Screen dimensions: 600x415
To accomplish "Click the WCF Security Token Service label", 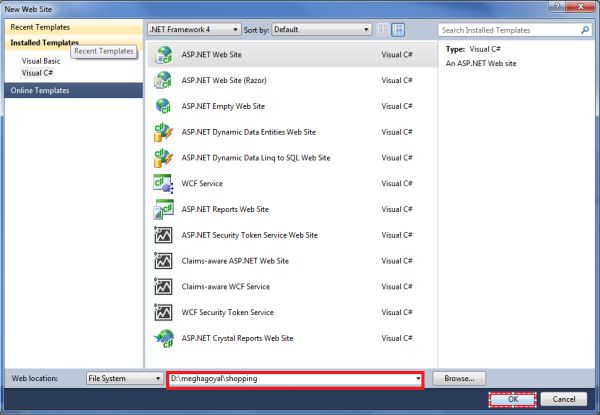I will [228, 312].
